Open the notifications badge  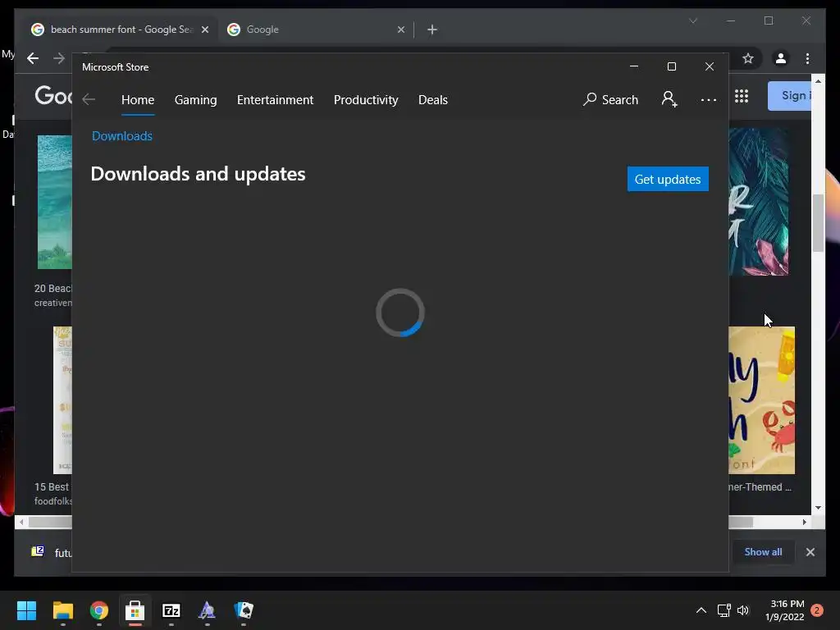point(817,610)
